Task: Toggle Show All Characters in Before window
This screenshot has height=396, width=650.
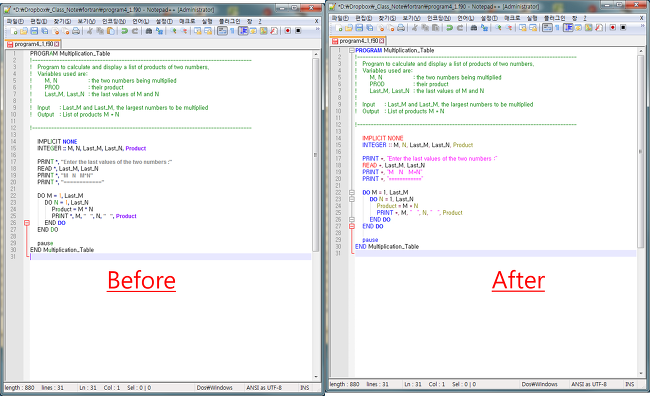Action: [232, 31]
